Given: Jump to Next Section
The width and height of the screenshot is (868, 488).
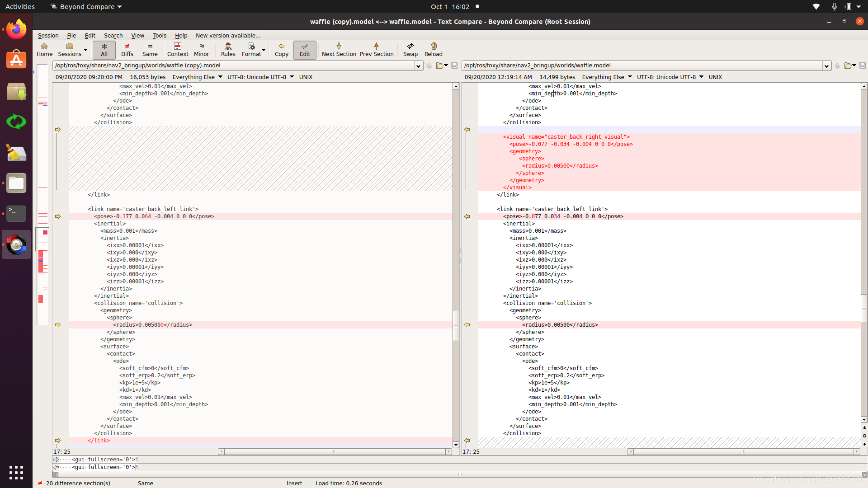Looking at the screenshot, I should (x=339, y=50).
